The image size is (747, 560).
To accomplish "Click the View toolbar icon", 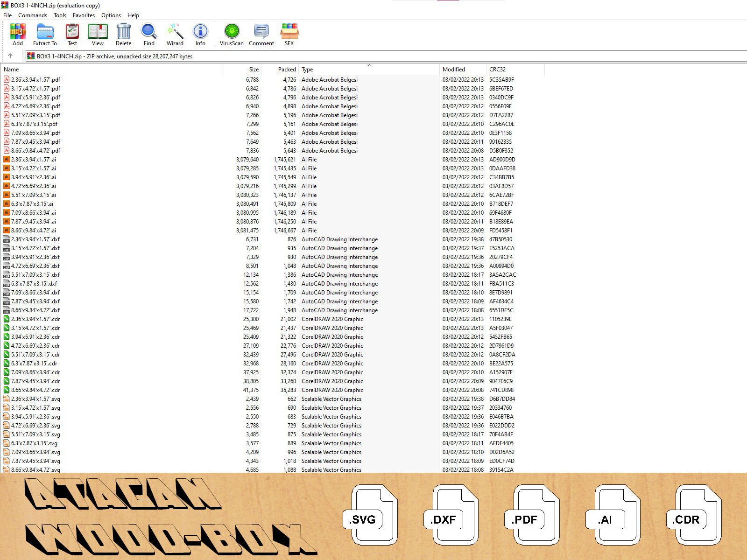I will coord(98,35).
